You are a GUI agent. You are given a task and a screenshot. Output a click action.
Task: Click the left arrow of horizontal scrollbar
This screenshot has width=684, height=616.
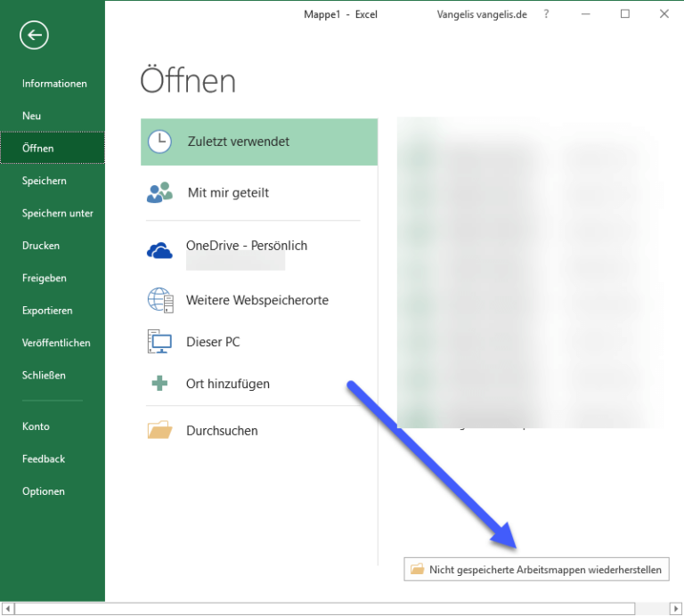tap(9, 608)
